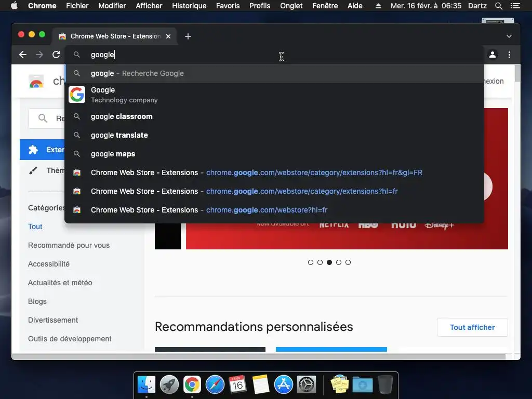The width and height of the screenshot is (532, 399).
Task: Click the browser forward arrow
Action: click(x=39, y=55)
